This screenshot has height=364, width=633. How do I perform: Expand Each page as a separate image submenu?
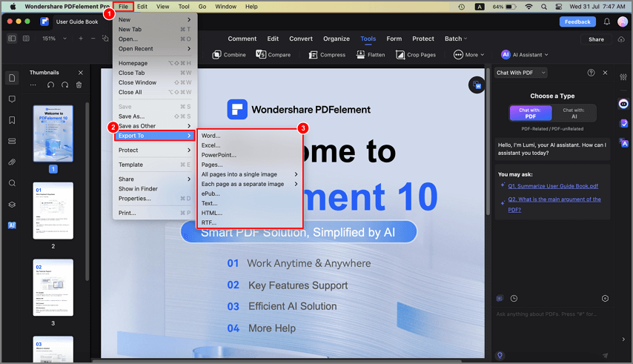250,184
